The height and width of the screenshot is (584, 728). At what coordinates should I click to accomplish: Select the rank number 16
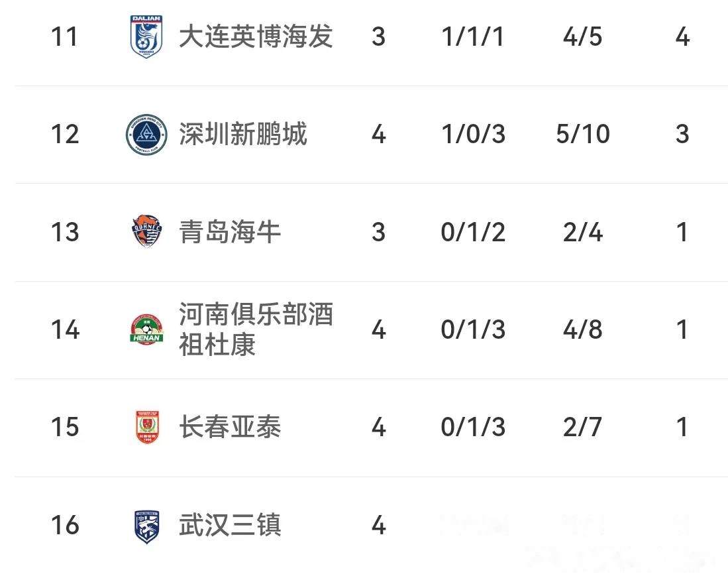coord(65,526)
